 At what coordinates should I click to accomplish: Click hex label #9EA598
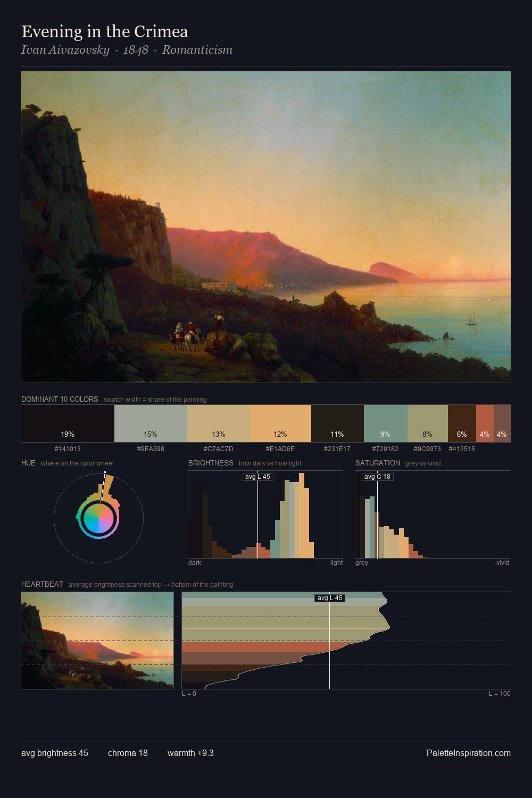[x=151, y=449]
